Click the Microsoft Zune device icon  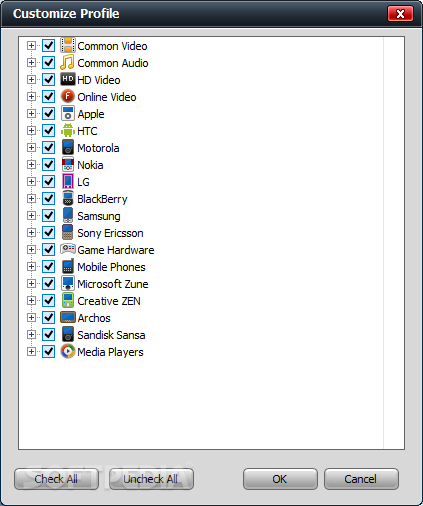[x=68, y=283]
